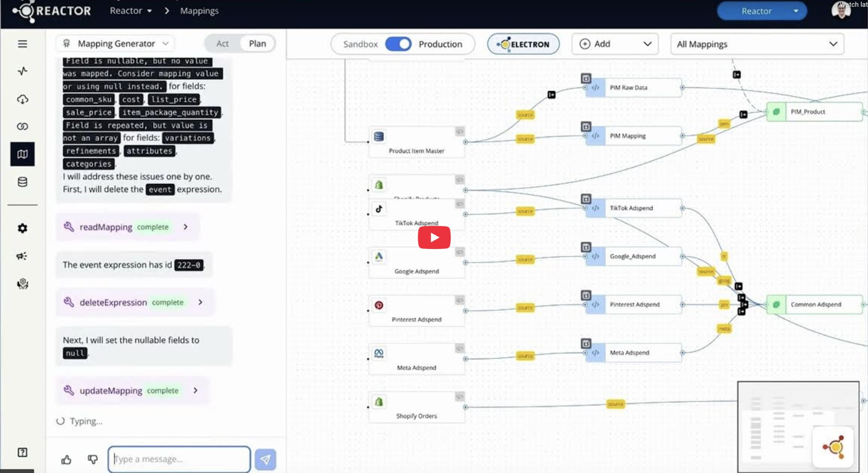Toggle the link icon on Meta Adspend source
The height and width of the screenshot is (473, 868).
[459, 349]
